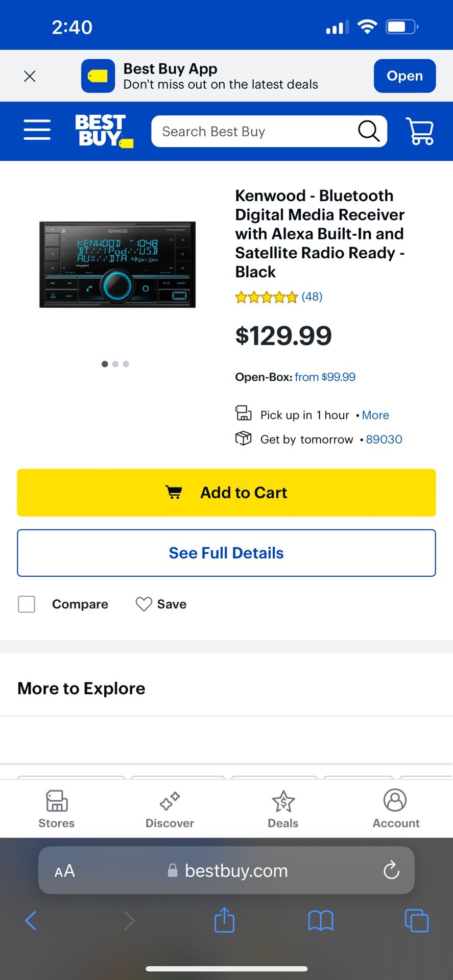Open the hamburger navigation menu

tap(37, 130)
